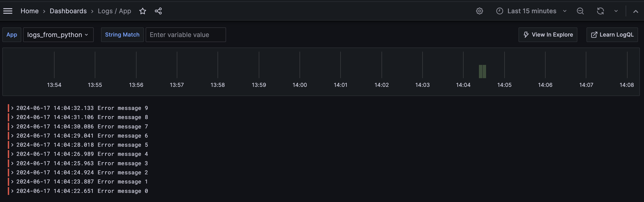The width and height of the screenshot is (644, 202).
Task: Open the logs_from_python variable dropdown
Action: click(58, 35)
